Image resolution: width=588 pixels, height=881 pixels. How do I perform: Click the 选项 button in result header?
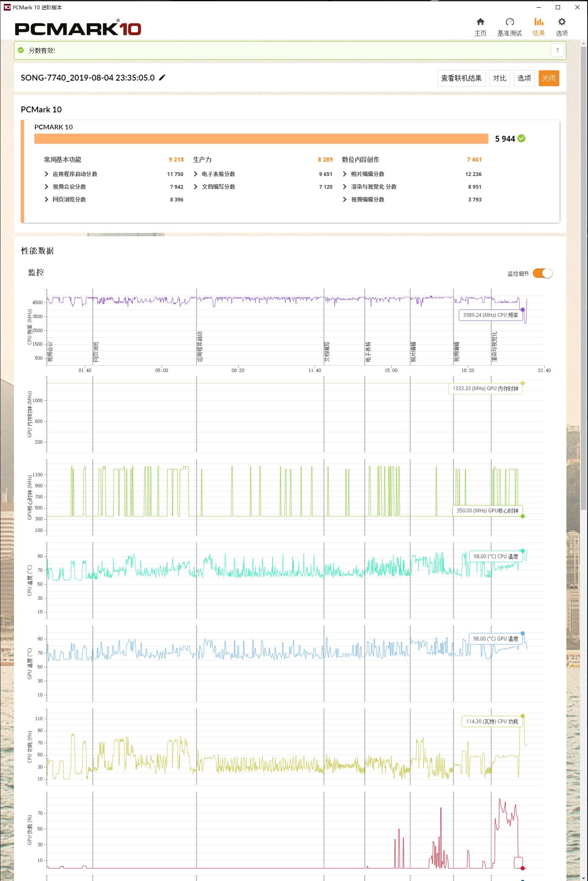tap(524, 78)
